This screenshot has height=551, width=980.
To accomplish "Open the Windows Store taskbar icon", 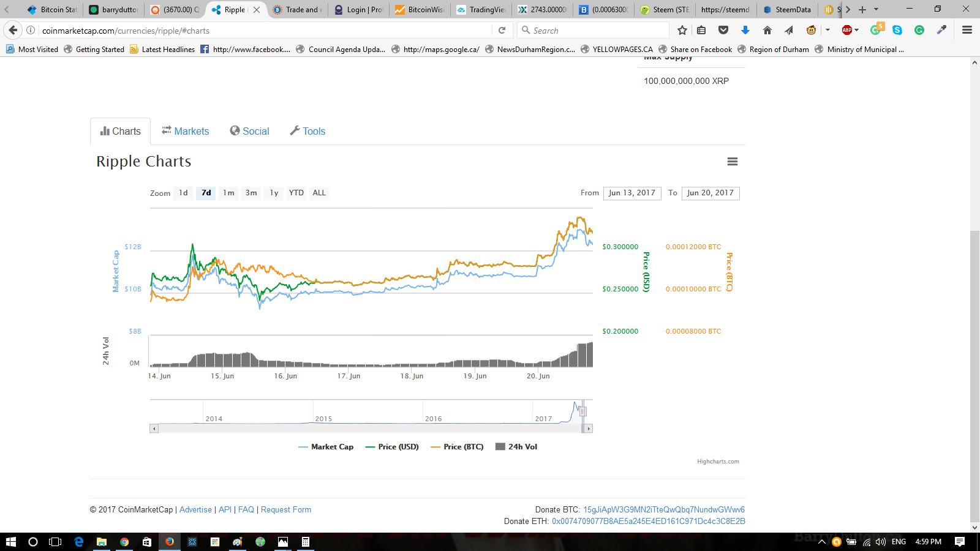I will click(x=147, y=542).
